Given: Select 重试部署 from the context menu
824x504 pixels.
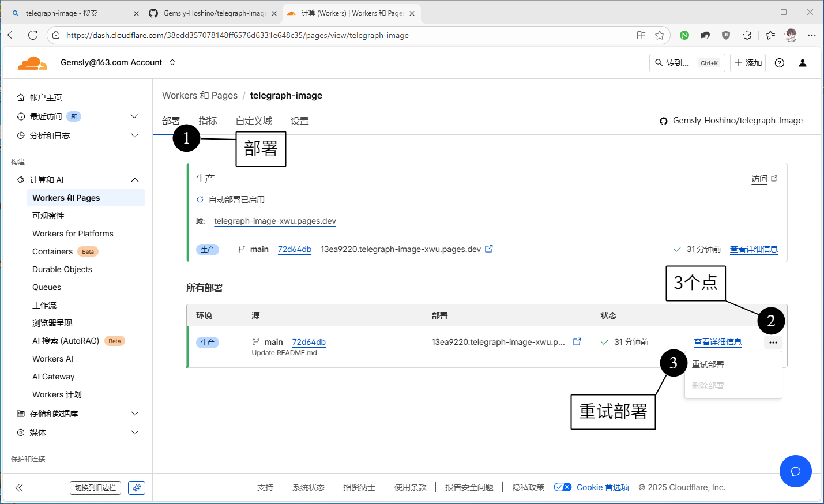Looking at the screenshot, I should click(x=708, y=364).
